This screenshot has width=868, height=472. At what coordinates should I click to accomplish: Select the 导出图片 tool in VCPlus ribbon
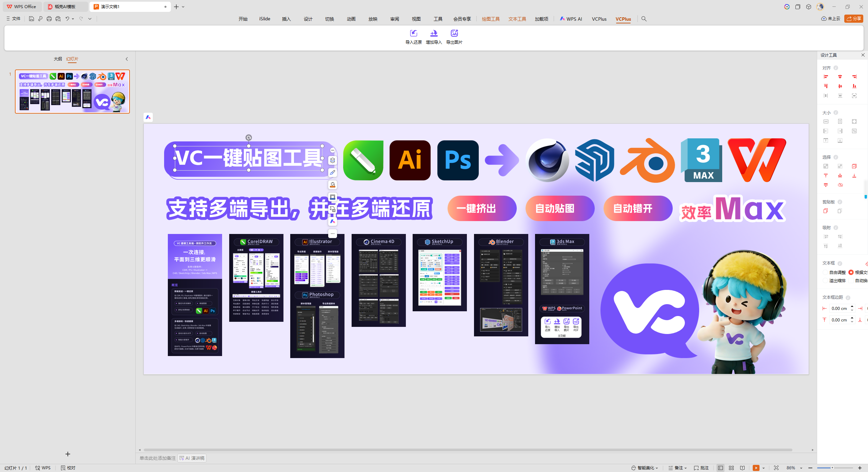454,37
